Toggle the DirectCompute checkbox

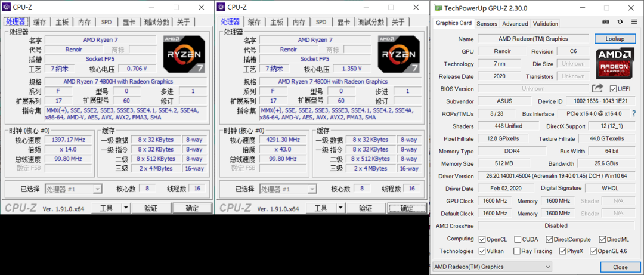549,239
